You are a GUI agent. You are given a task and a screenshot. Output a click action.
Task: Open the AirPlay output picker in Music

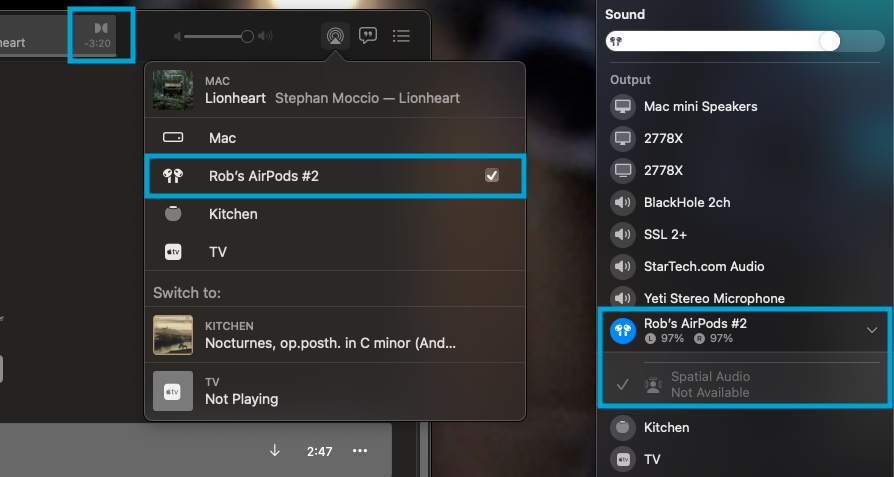click(335, 36)
